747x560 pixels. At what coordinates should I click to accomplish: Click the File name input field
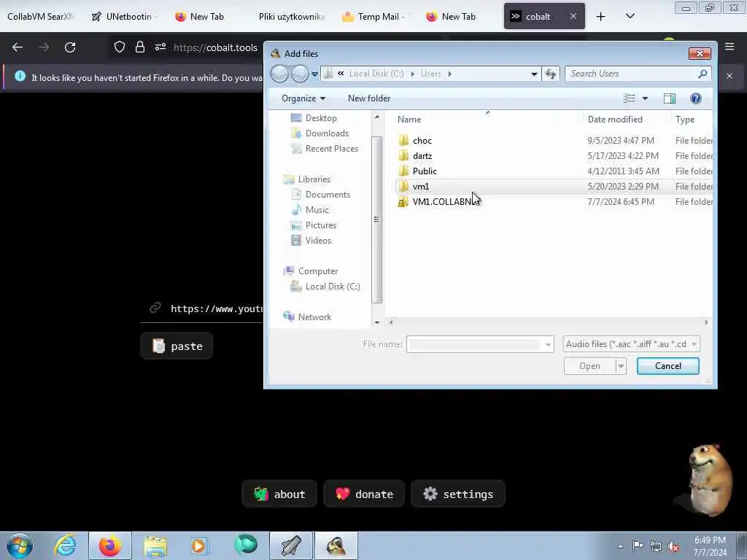pyautogui.click(x=475, y=344)
